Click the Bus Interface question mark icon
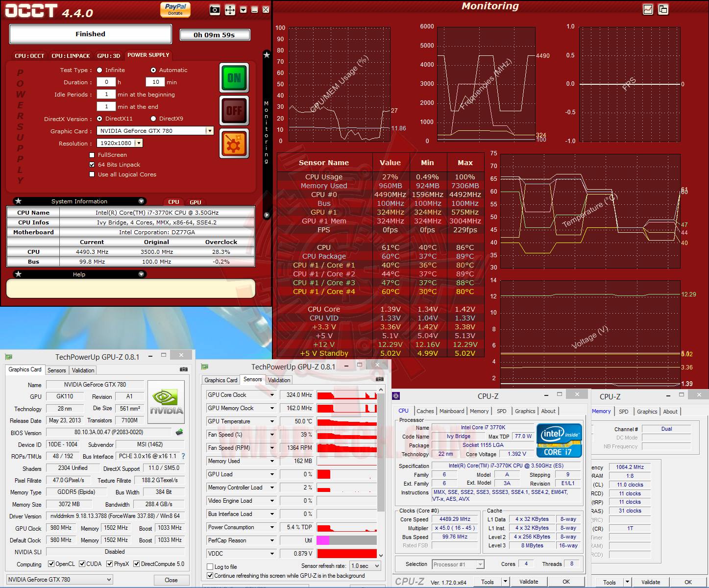This screenshot has height=588, width=709. pos(183,456)
